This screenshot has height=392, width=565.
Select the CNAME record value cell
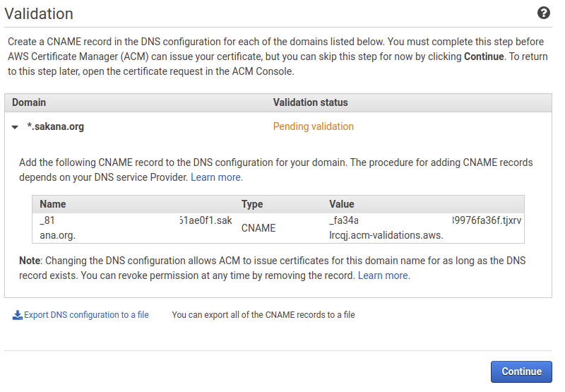click(x=425, y=227)
